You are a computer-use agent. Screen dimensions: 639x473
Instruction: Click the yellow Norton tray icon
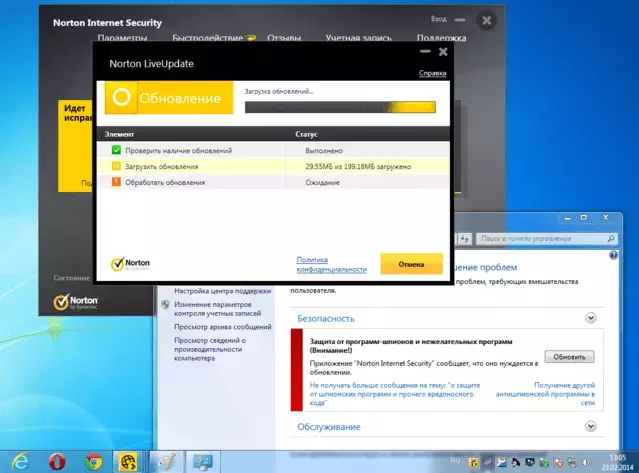click(474, 462)
